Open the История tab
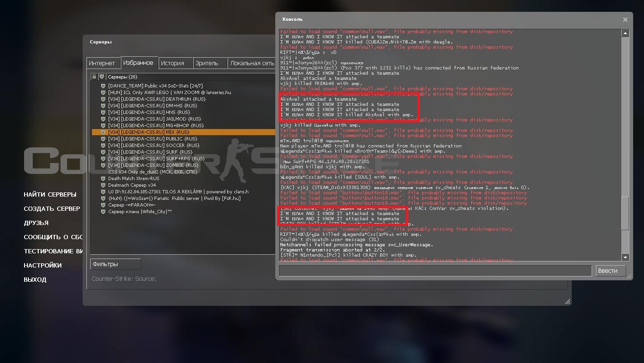 click(x=172, y=63)
